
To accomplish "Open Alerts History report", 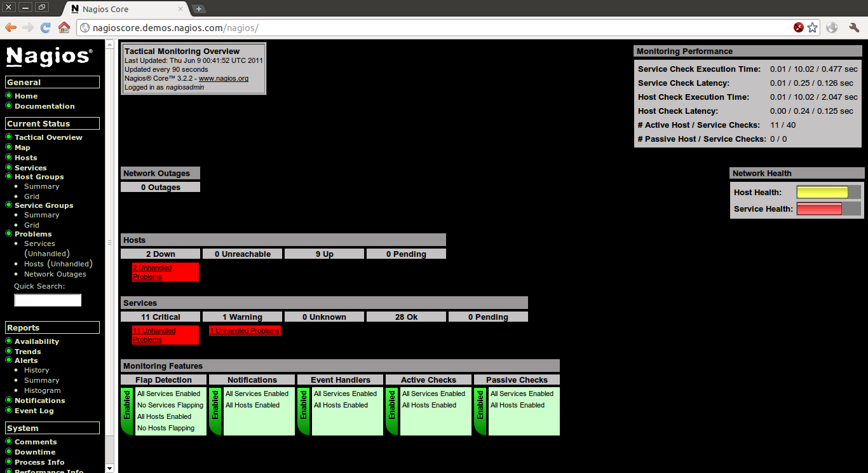I will [36, 370].
